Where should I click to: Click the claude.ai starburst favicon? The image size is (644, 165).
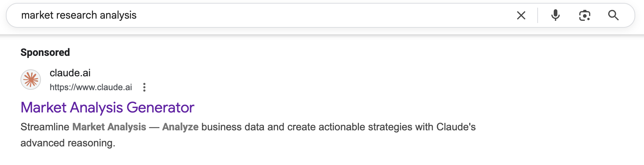pyautogui.click(x=31, y=80)
